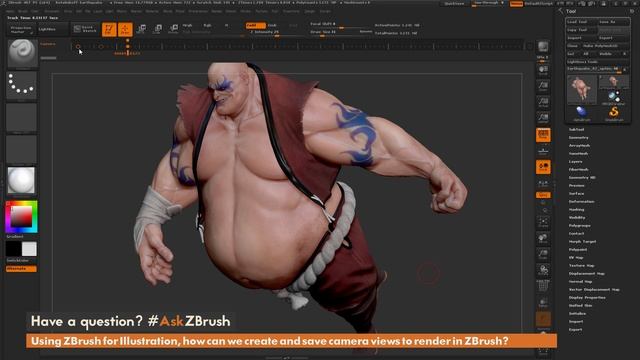This screenshot has width=640, height=360.
Task: Select the black secondary color swatch
Action: 13,249
